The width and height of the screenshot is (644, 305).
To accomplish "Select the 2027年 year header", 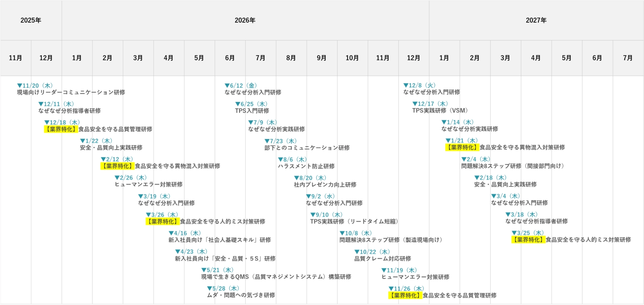I will pyautogui.click(x=536, y=20).
